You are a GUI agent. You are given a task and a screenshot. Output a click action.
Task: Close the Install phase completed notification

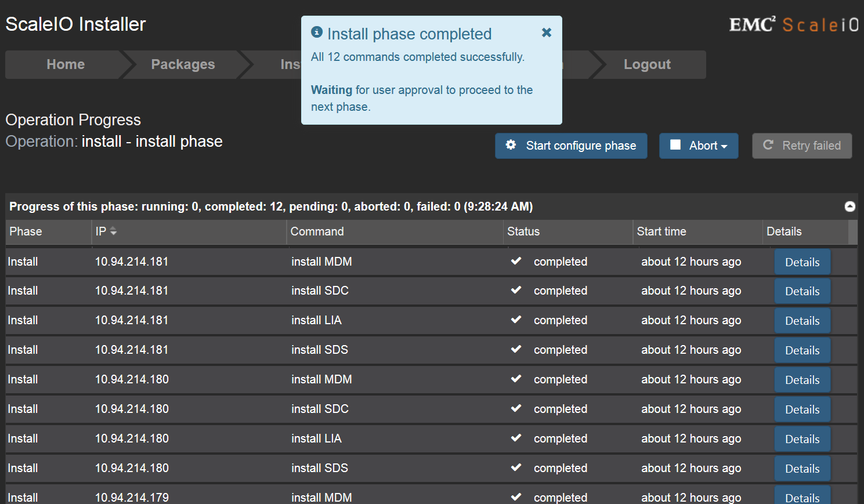click(547, 32)
